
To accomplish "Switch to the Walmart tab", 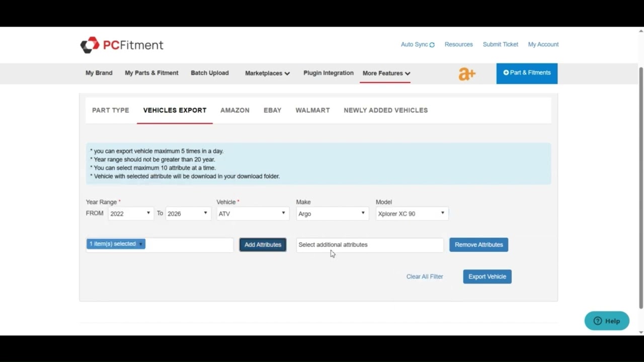I will (313, 110).
